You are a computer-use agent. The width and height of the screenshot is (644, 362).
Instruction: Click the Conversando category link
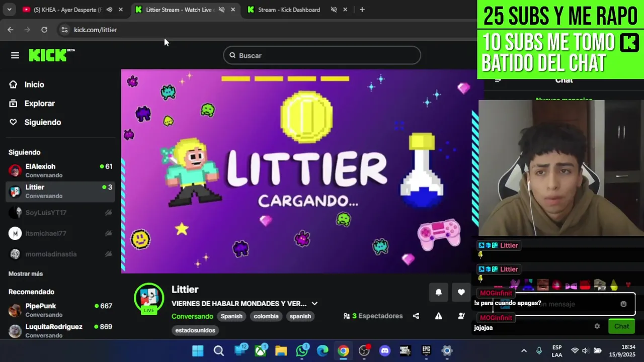[192, 316]
